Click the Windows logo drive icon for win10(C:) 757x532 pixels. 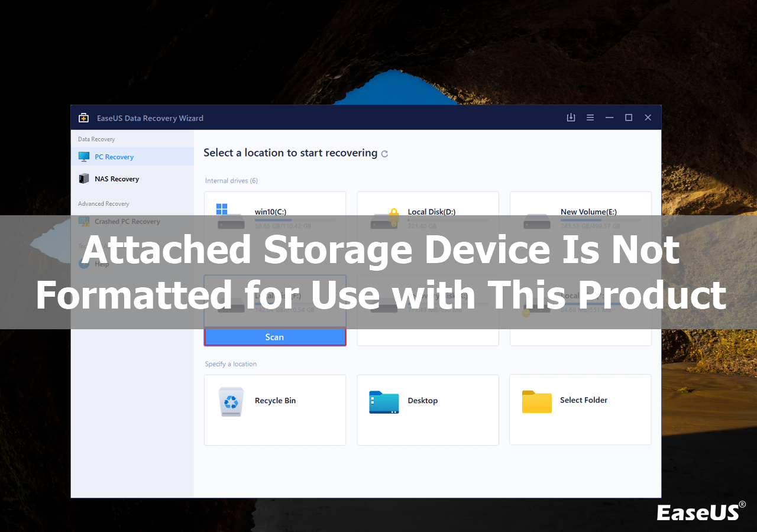click(x=231, y=216)
